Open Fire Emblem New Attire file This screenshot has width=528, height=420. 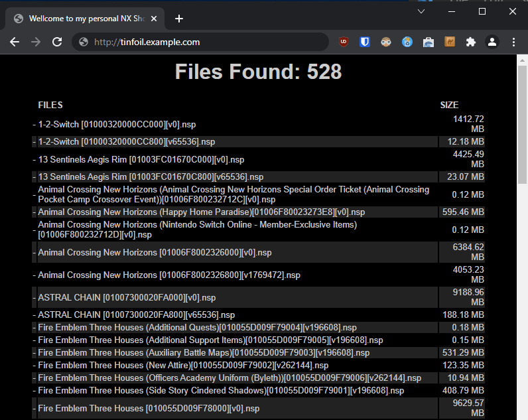click(183, 365)
